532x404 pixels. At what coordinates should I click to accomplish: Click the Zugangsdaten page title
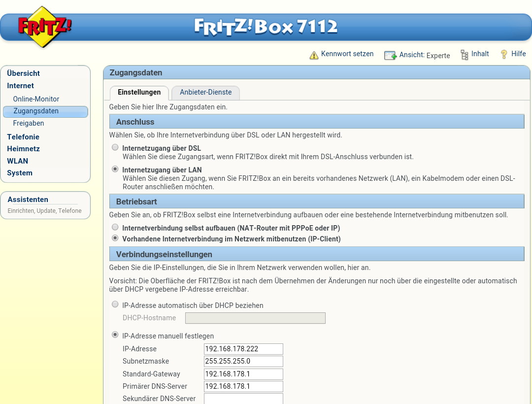pos(136,72)
